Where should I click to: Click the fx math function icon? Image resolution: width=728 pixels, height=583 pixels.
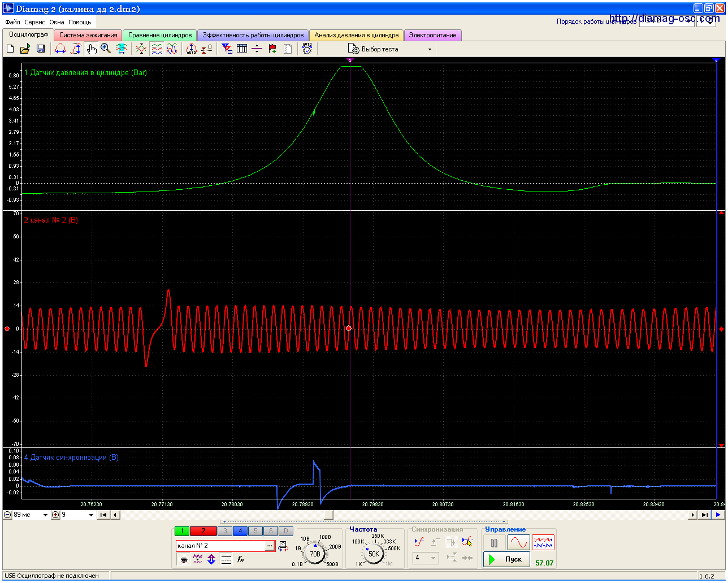pyautogui.click(x=240, y=560)
